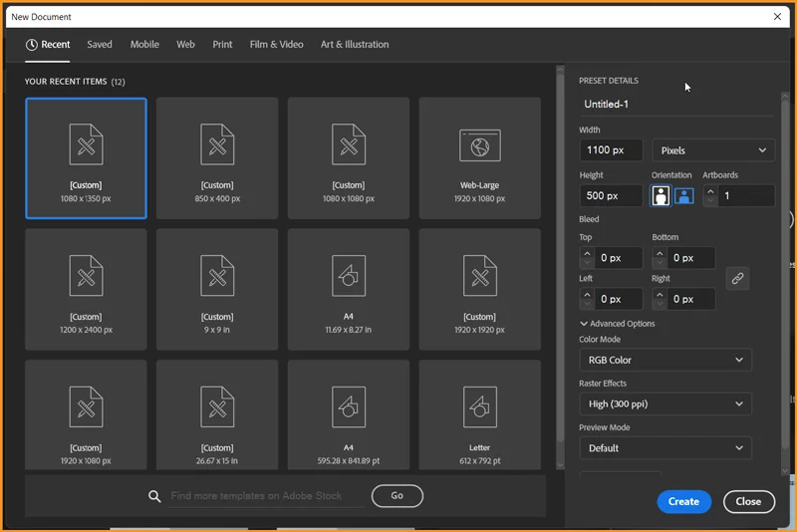
Task: Open the Saved tab
Action: [x=100, y=45]
